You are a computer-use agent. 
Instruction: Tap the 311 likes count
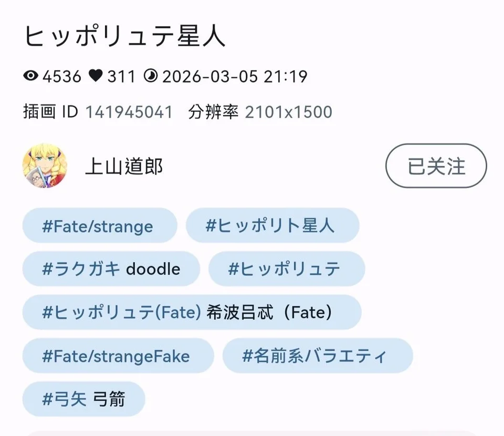tap(121, 77)
